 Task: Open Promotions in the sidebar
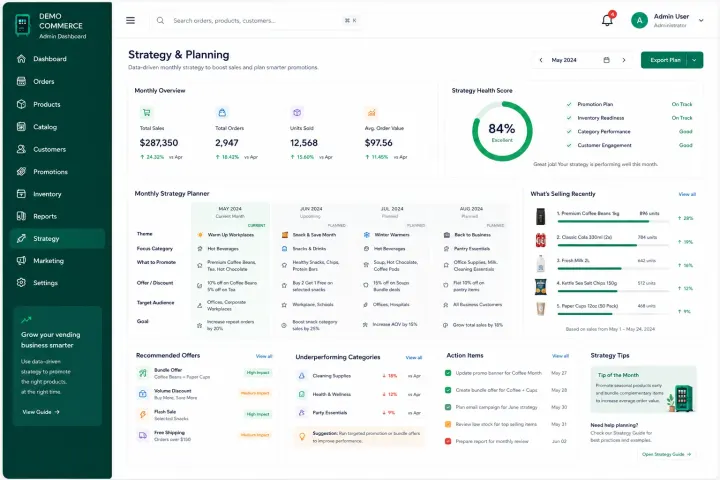57,172
